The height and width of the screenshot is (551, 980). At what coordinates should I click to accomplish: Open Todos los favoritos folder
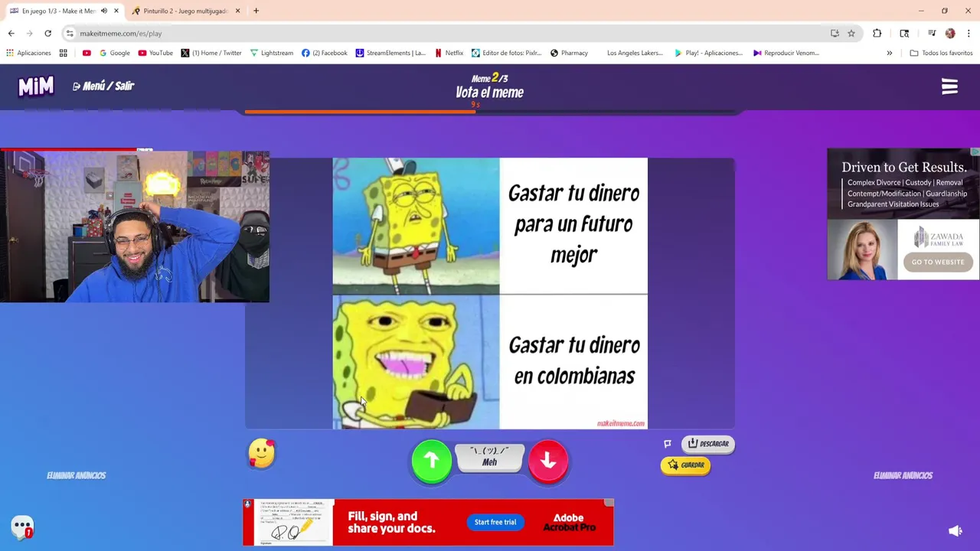[x=941, y=53]
